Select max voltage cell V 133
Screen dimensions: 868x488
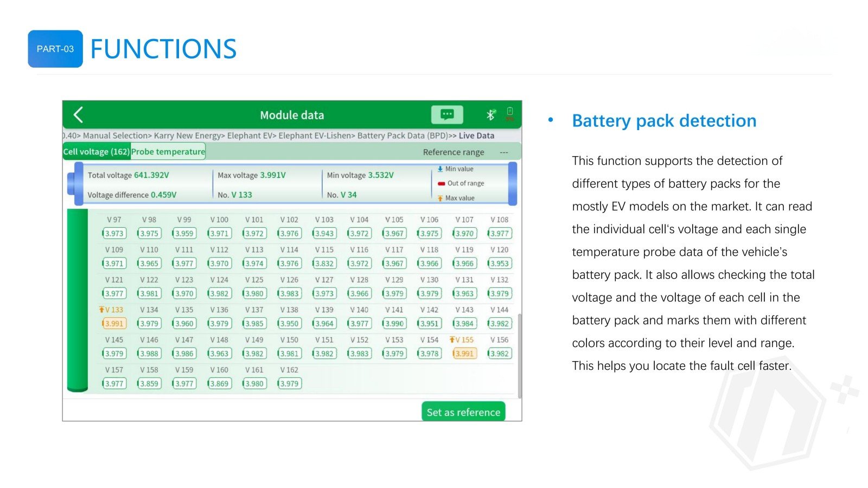pos(114,324)
